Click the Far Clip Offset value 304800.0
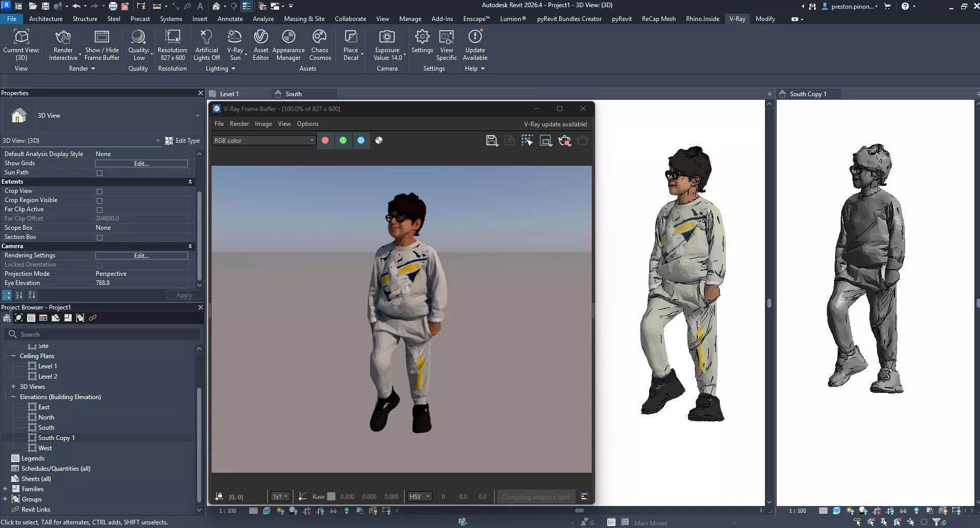Viewport: 980px width, 528px height. [107, 218]
